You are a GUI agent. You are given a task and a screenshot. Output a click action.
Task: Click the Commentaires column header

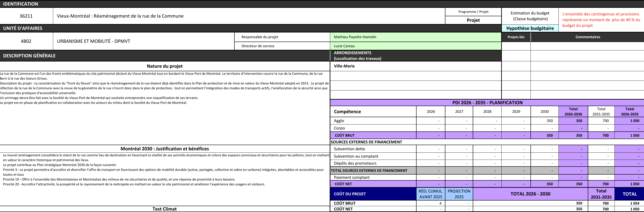[588, 37]
